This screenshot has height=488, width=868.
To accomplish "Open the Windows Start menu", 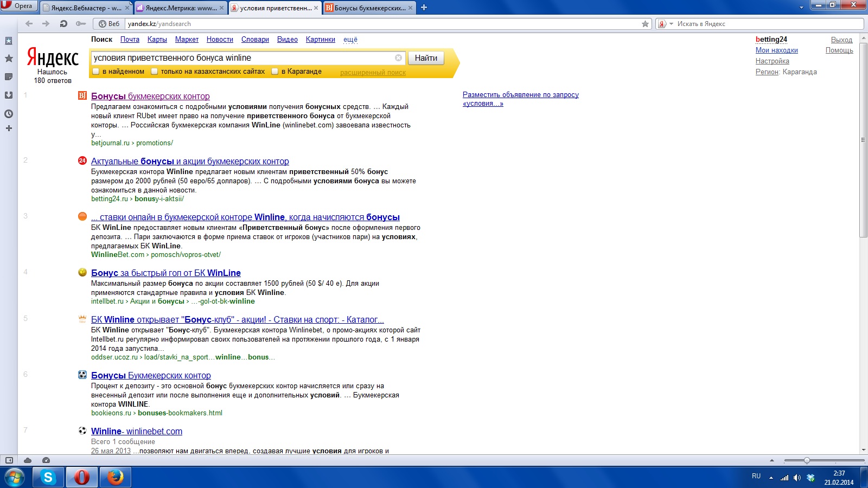I will coord(15,478).
